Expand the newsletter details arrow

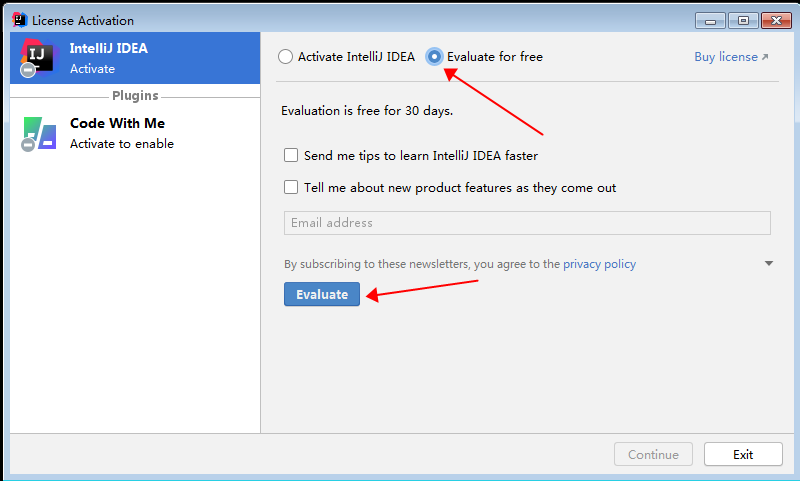tap(769, 263)
